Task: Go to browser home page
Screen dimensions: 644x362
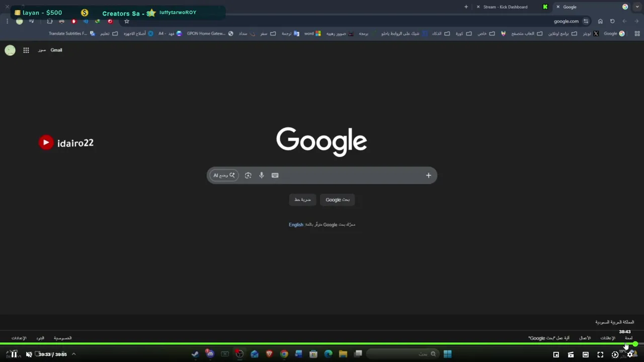Action: point(600,21)
